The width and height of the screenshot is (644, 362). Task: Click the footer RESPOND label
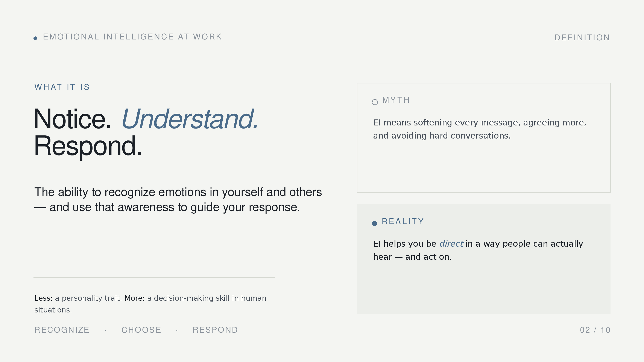pos(215,330)
